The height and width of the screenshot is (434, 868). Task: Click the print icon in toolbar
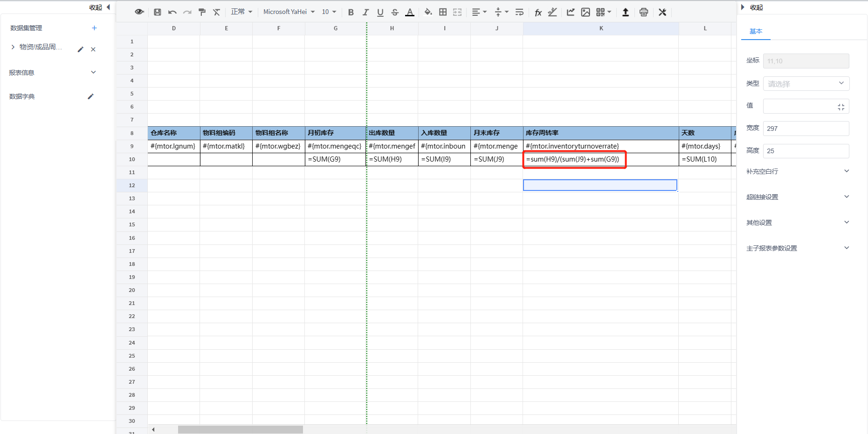[x=644, y=12]
